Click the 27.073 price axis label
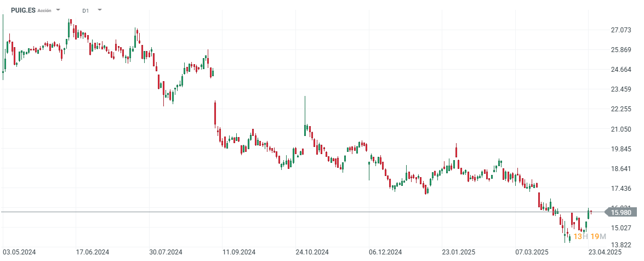The height and width of the screenshot is (261, 644). (x=622, y=30)
